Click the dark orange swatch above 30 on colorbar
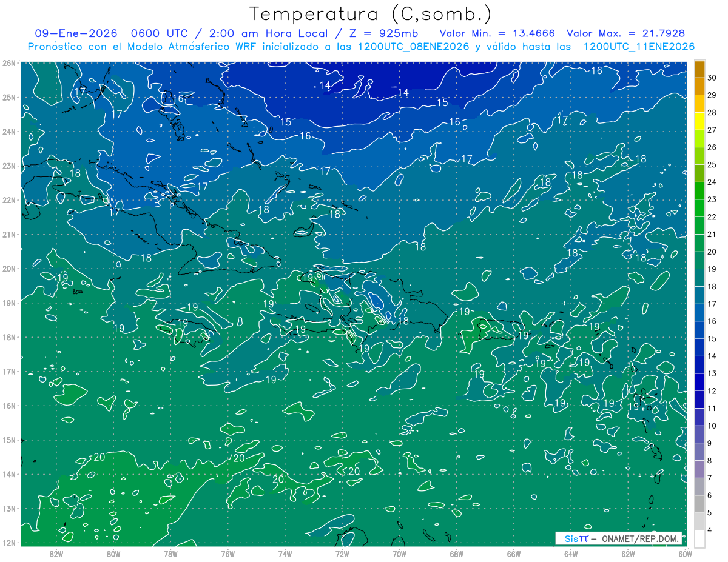728x562 pixels. pos(699,69)
